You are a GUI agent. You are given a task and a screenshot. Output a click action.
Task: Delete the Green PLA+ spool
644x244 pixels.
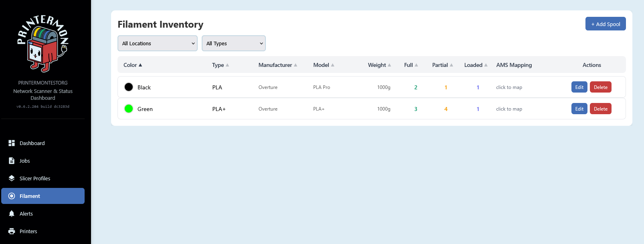point(600,109)
